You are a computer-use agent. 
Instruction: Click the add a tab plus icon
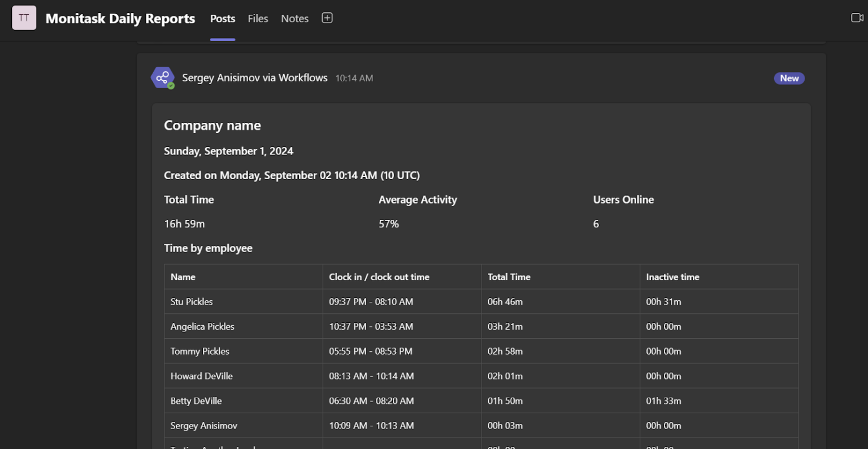[x=327, y=18]
